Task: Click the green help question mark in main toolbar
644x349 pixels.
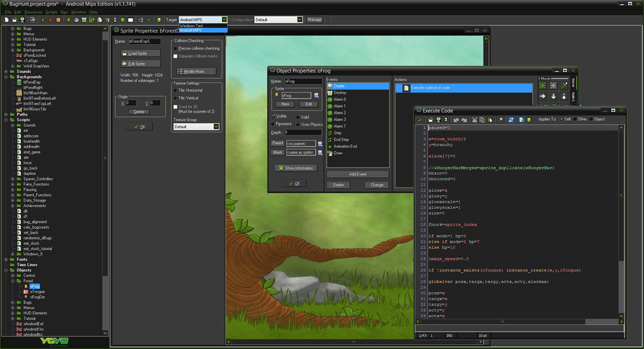Action: coord(159,20)
